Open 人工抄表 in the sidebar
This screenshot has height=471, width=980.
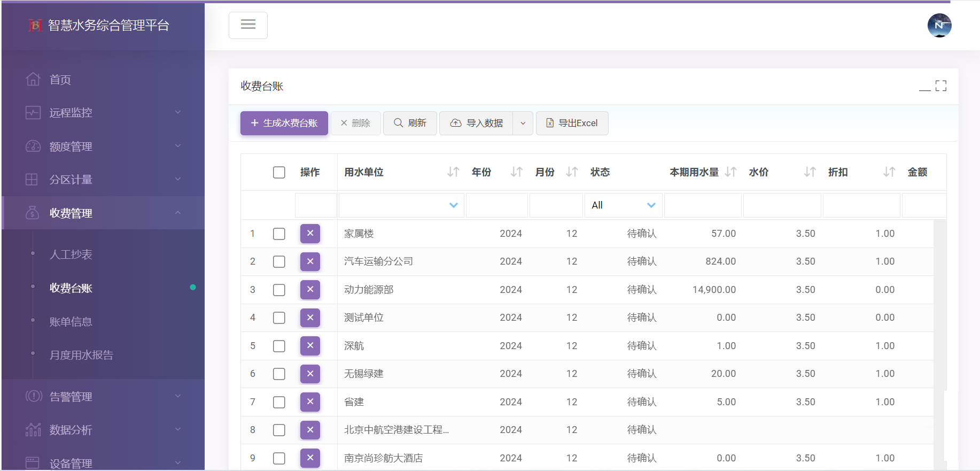pos(71,254)
